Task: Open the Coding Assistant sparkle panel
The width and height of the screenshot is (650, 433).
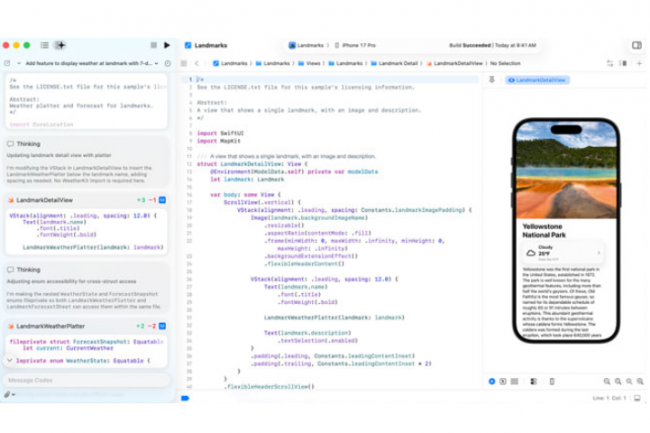Action: (x=61, y=45)
